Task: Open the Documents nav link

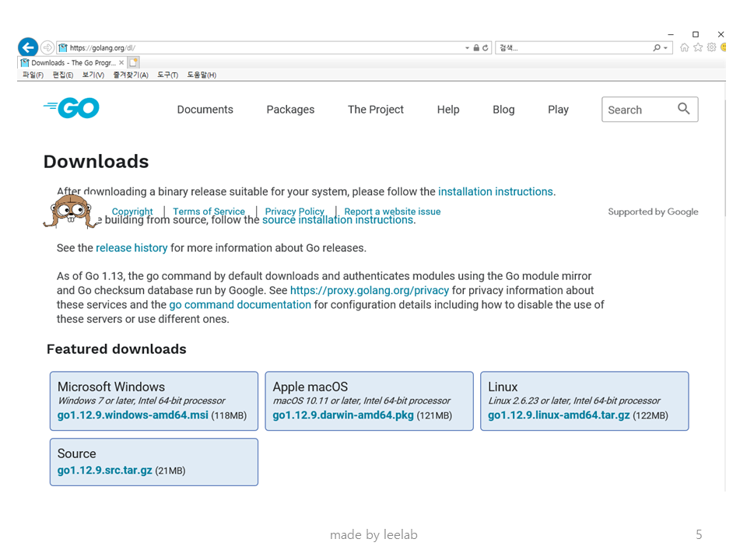Action: 205,110
